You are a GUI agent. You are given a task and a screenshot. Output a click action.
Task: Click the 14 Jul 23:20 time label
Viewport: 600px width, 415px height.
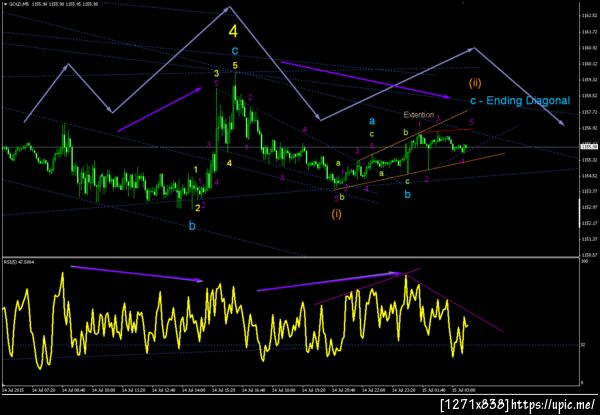pos(403,390)
